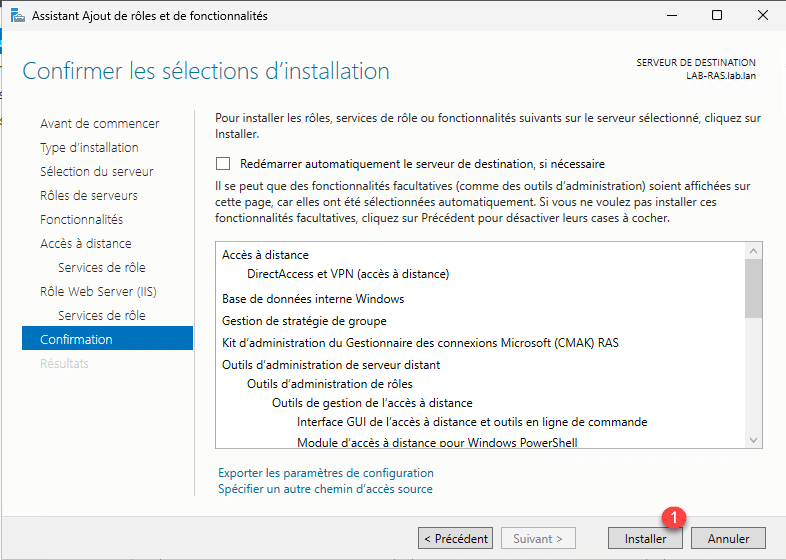Select the 'Sélection du serveur' step
This screenshot has height=560, width=786.
[96, 172]
